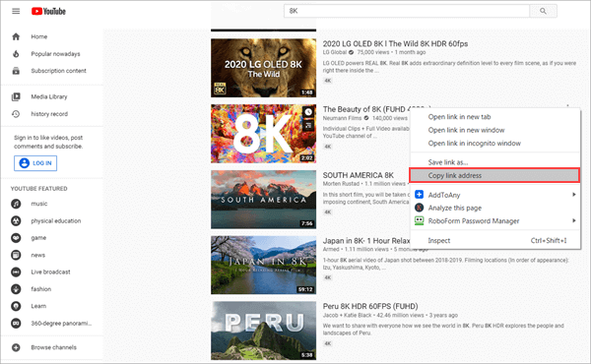
Task: Click Add to queue icon on 8K thumbnail
Action: (308, 125)
